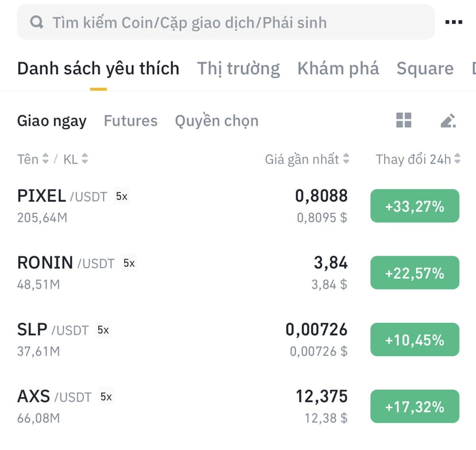
Task: Click the 5x leverage badge next to PIXEL
Action: [121, 196]
